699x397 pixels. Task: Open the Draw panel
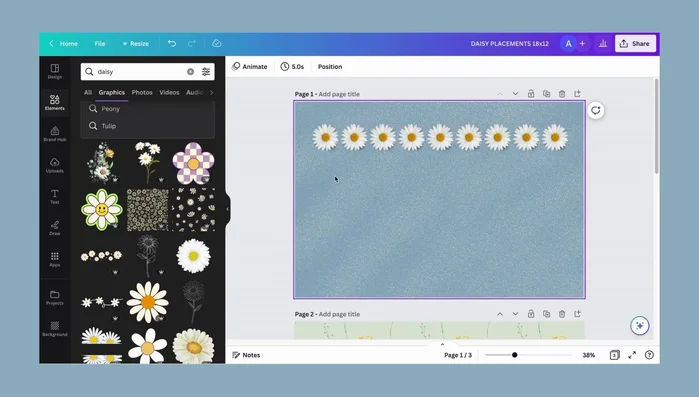[x=55, y=228]
